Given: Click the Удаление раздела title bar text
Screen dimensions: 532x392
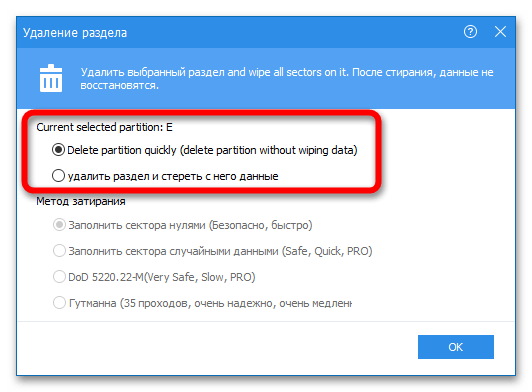Looking at the screenshot, I should point(75,33).
